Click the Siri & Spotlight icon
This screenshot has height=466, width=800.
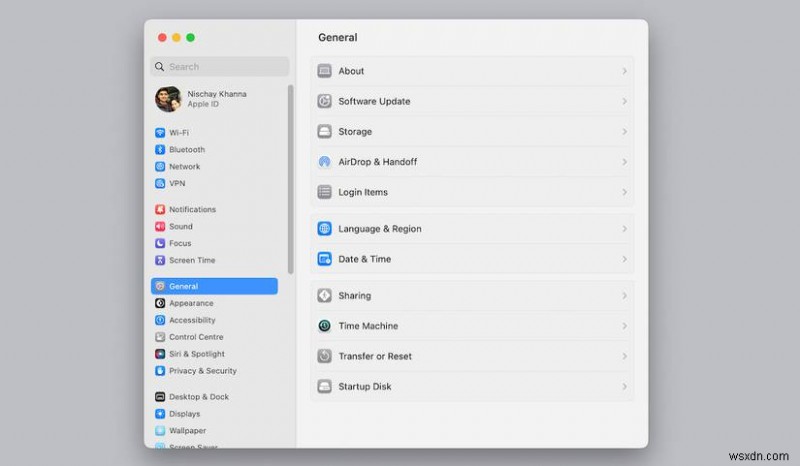pyautogui.click(x=160, y=354)
